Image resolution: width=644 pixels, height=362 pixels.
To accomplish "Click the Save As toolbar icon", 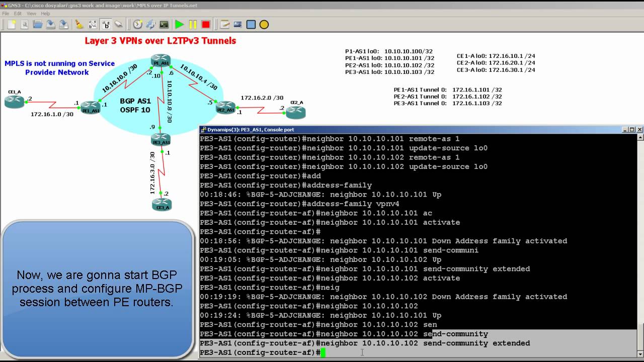I will [64, 24].
